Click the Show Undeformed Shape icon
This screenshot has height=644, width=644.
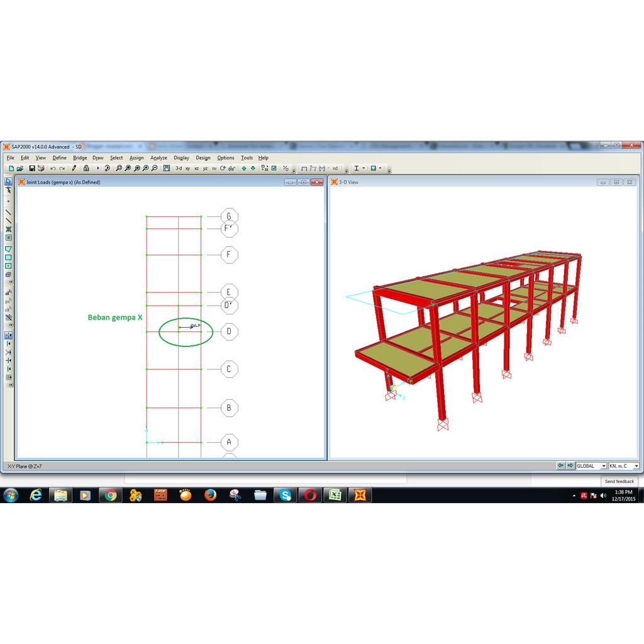304,169
